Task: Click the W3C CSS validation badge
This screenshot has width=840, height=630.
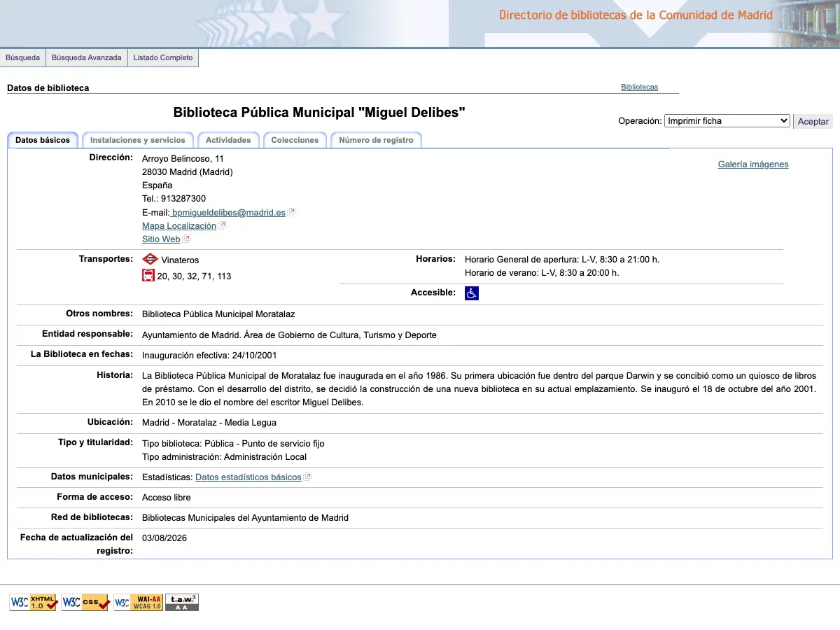Action: (85, 602)
